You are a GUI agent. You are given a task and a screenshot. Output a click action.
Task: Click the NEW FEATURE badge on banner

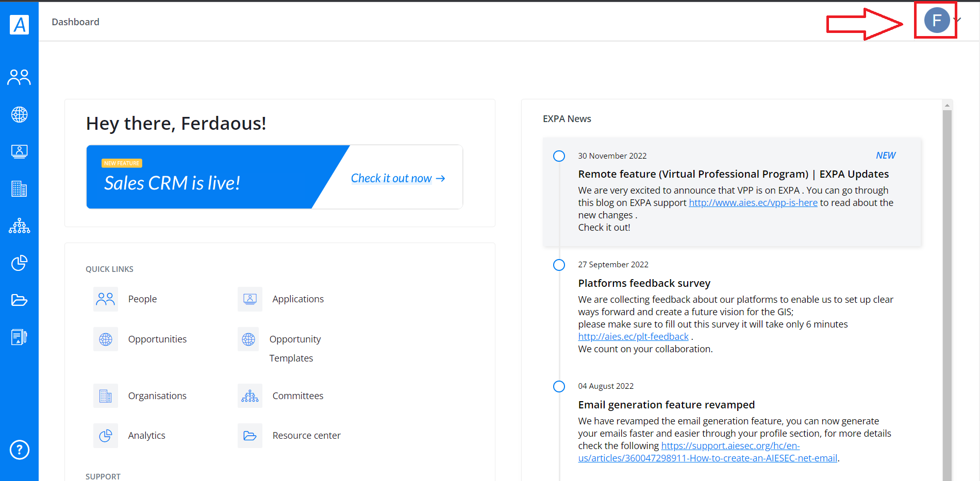[x=122, y=163]
